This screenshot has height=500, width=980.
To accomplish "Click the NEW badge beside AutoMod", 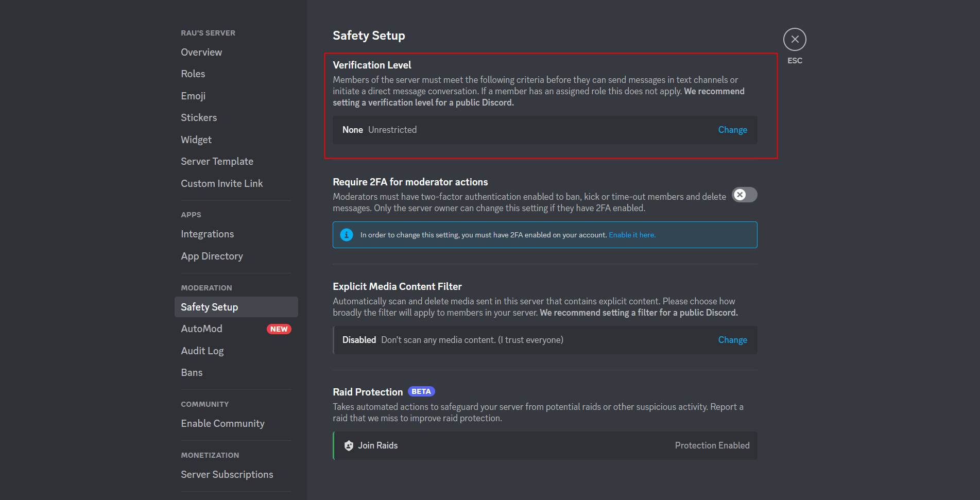I will point(279,329).
